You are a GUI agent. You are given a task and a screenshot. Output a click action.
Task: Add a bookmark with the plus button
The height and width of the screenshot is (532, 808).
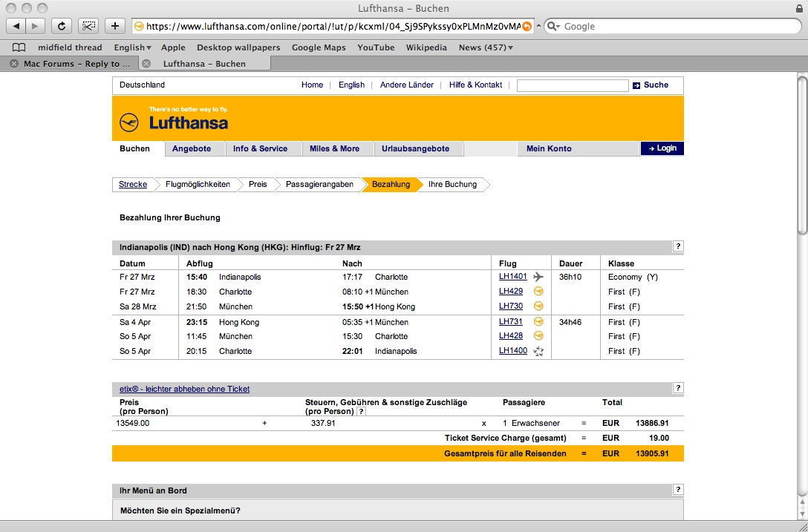115,26
